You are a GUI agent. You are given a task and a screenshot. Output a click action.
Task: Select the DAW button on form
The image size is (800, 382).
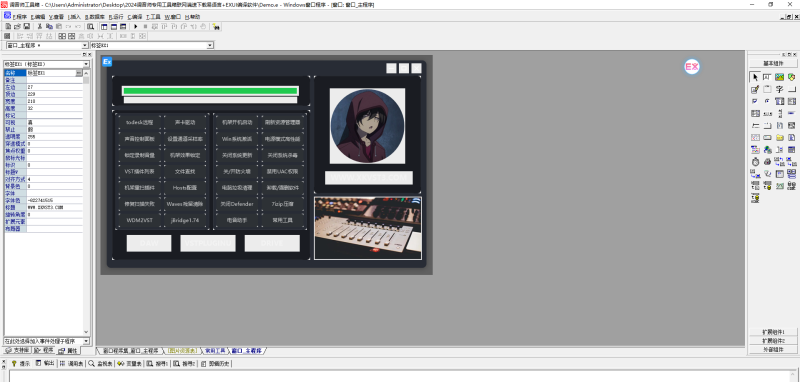click(149, 243)
